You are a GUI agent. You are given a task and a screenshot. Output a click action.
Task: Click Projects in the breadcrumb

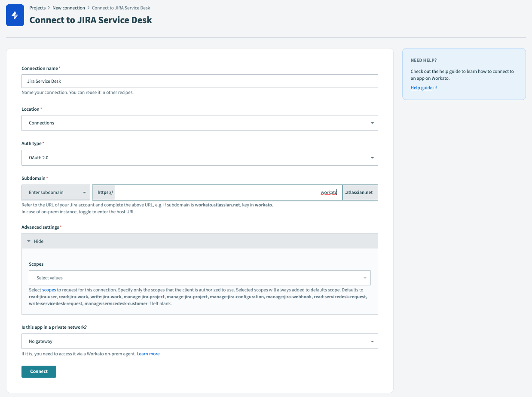coord(37,8)
